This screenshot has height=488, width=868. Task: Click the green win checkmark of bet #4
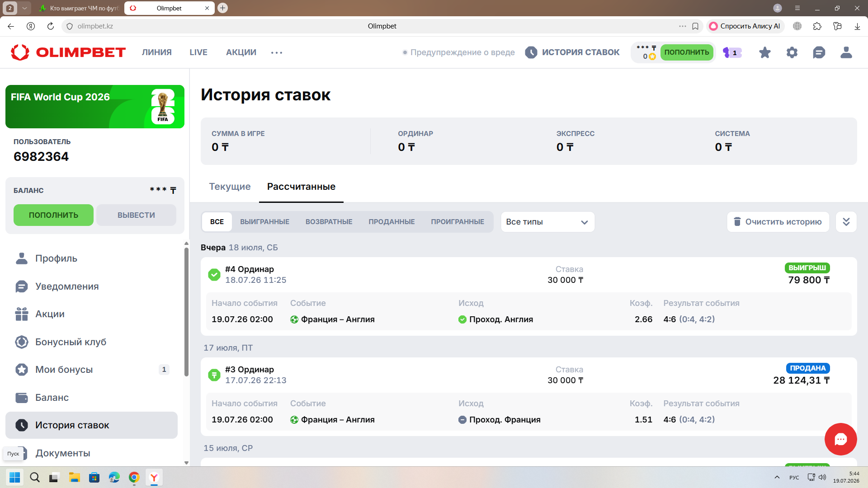click(214, 274)
